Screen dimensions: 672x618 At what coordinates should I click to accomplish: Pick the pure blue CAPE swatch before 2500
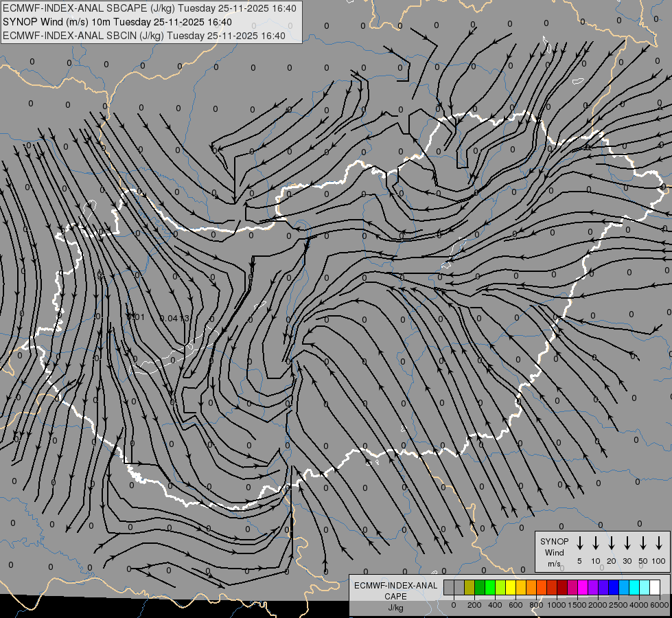614,588
